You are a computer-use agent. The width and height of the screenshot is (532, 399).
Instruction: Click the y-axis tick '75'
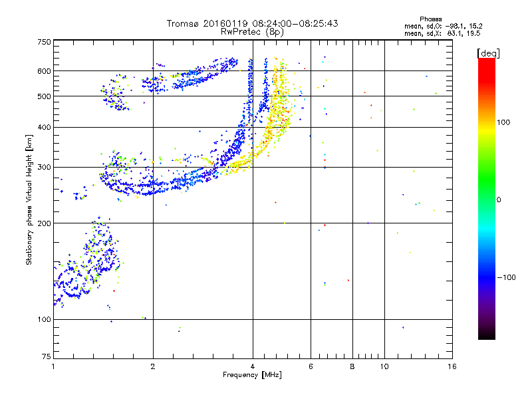(x=47, y=356)
